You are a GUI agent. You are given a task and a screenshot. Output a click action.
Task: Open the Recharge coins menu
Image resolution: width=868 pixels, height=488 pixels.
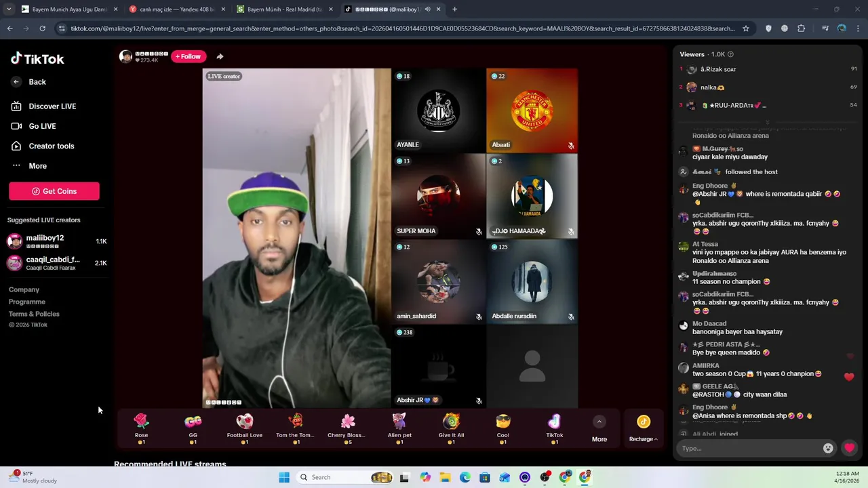[644, 429]
